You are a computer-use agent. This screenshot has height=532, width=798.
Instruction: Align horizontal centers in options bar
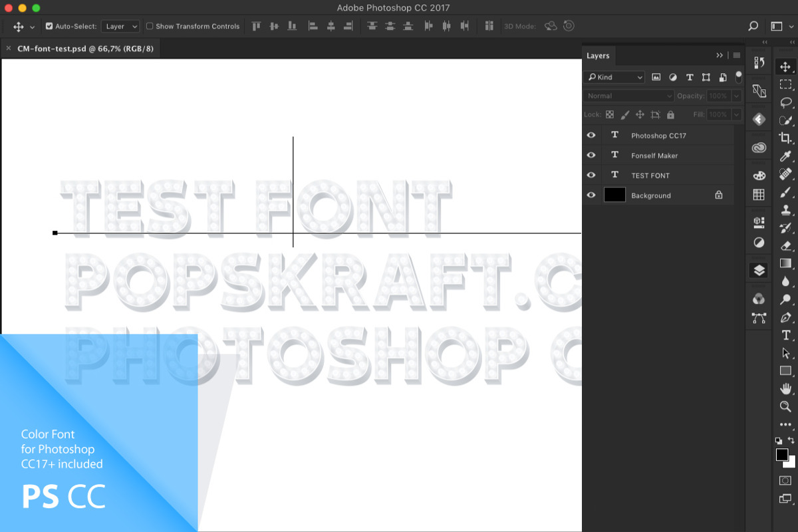(331, 26)
